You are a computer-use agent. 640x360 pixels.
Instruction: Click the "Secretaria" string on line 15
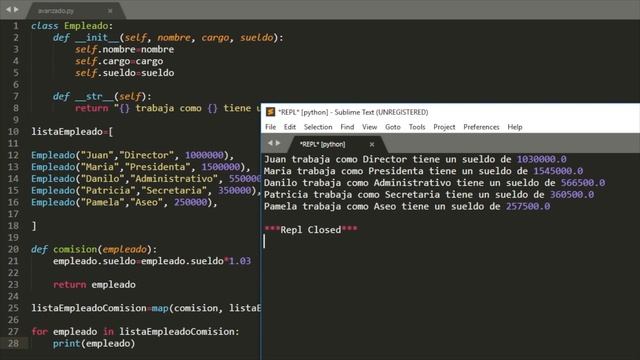click(x=174, y=191)
